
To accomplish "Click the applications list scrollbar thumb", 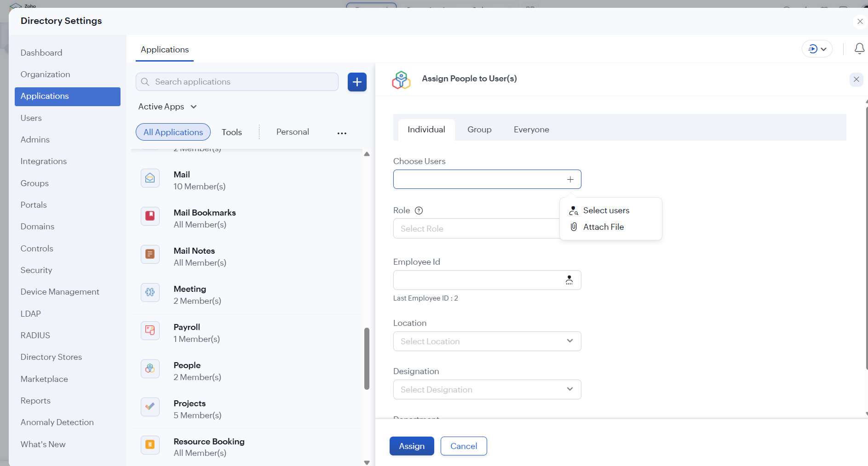I will 367,358.
